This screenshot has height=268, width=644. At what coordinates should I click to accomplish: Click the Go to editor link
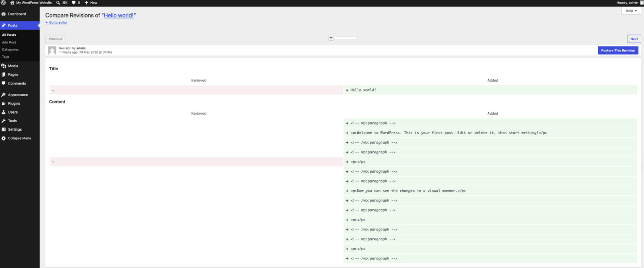[56, 22]
